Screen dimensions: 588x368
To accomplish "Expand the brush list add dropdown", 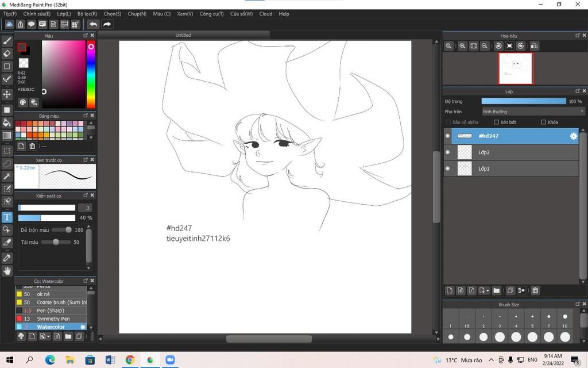I will click(x=49, y=336).
